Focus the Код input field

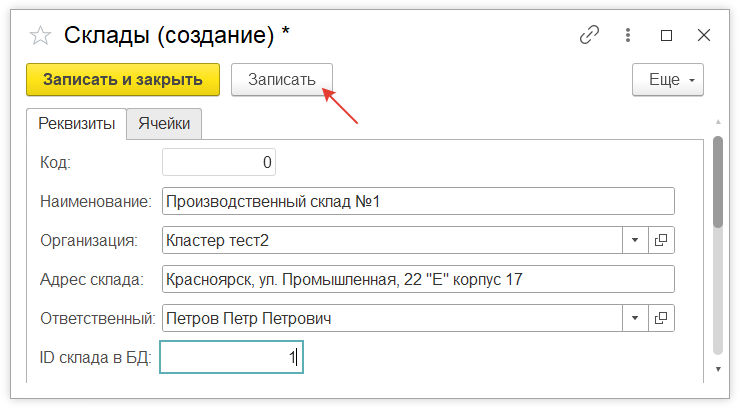click(218, 162)
